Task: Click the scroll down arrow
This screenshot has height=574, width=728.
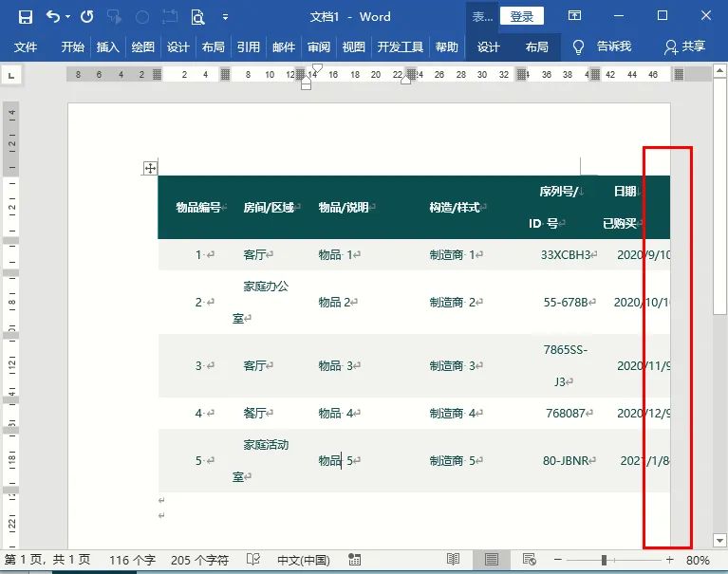Action: [x=719, y=541]
